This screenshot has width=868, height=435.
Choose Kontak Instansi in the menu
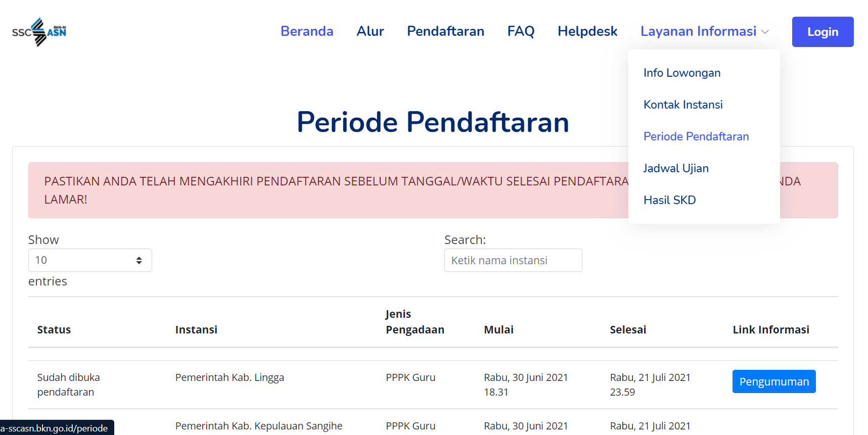[683, 105]
